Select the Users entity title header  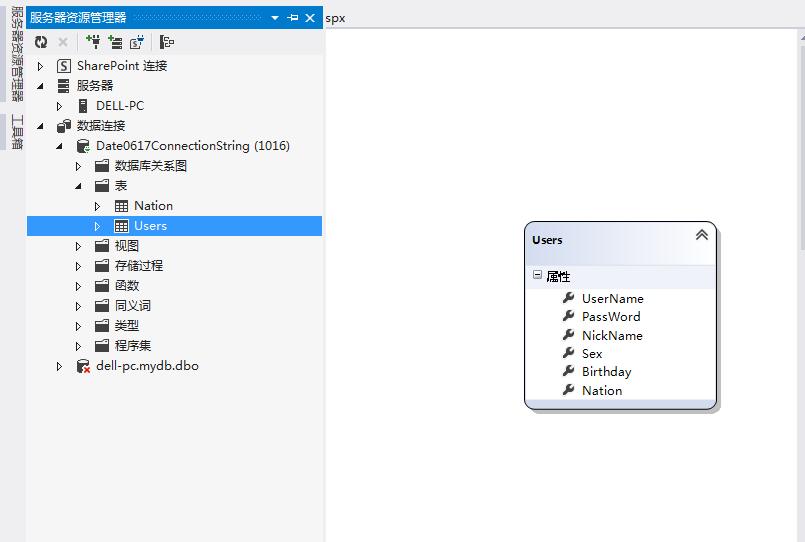pos(620,243)
